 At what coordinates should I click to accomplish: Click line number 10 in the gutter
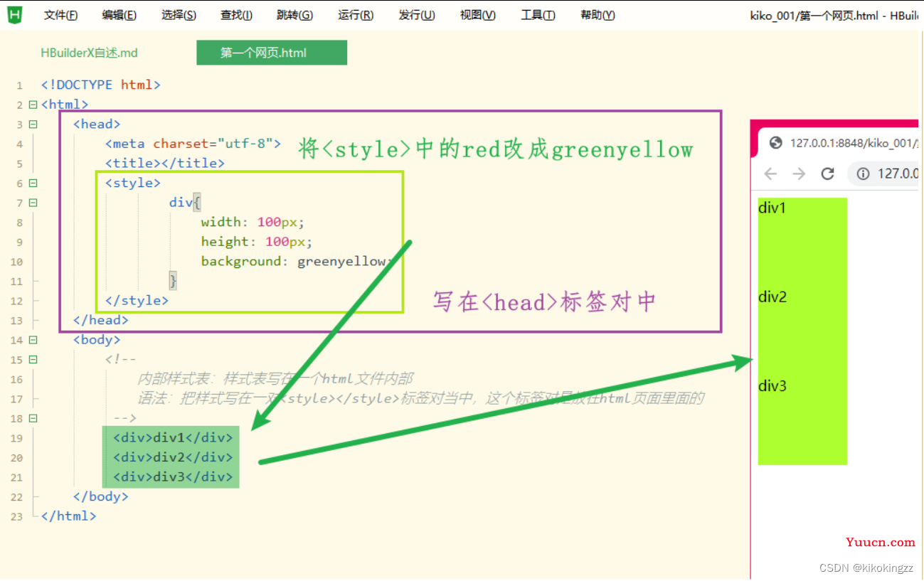(17, 262)
